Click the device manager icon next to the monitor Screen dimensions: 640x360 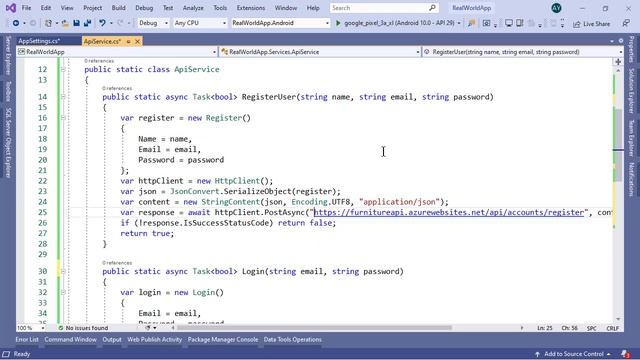point(520,23)
